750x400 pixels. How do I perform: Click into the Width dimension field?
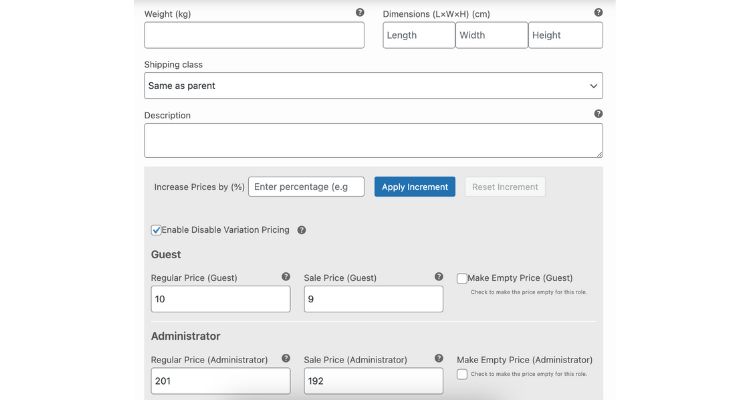pyautogui.click(x=491, y=35)
